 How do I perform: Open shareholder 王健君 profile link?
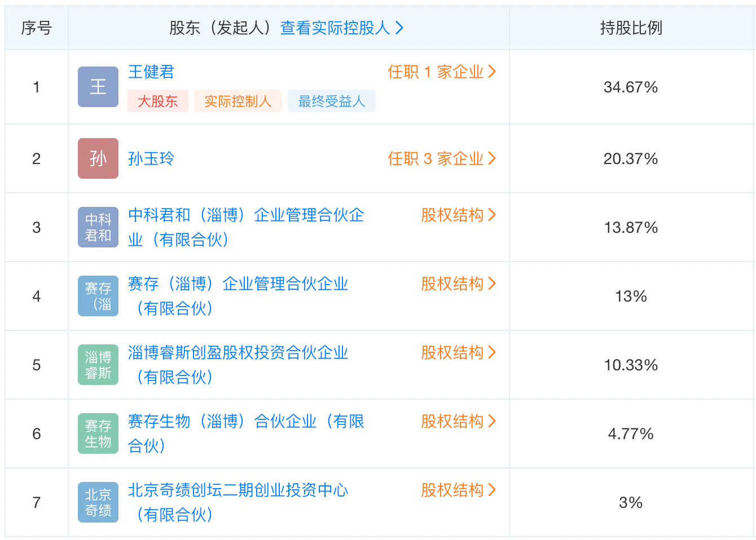pyautogui.click(x=151, y=72)
